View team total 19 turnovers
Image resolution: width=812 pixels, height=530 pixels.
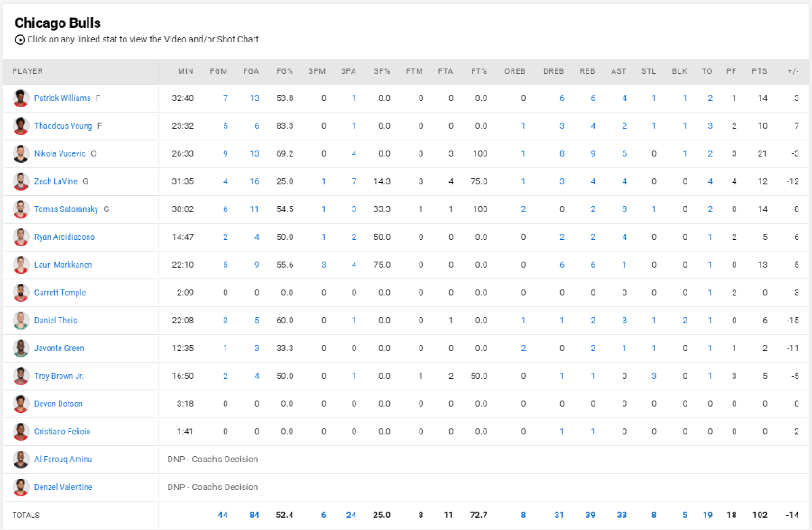pos(708,515)
